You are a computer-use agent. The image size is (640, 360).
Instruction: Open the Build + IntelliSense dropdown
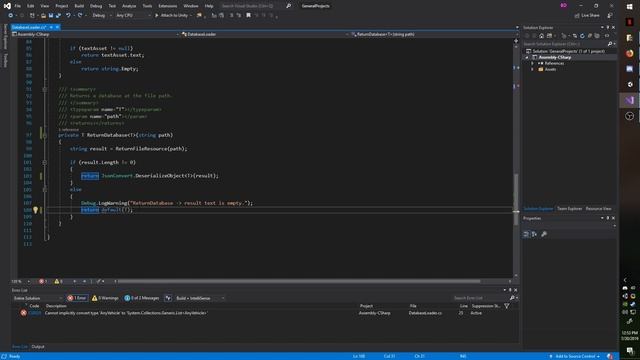pos(200,298)
